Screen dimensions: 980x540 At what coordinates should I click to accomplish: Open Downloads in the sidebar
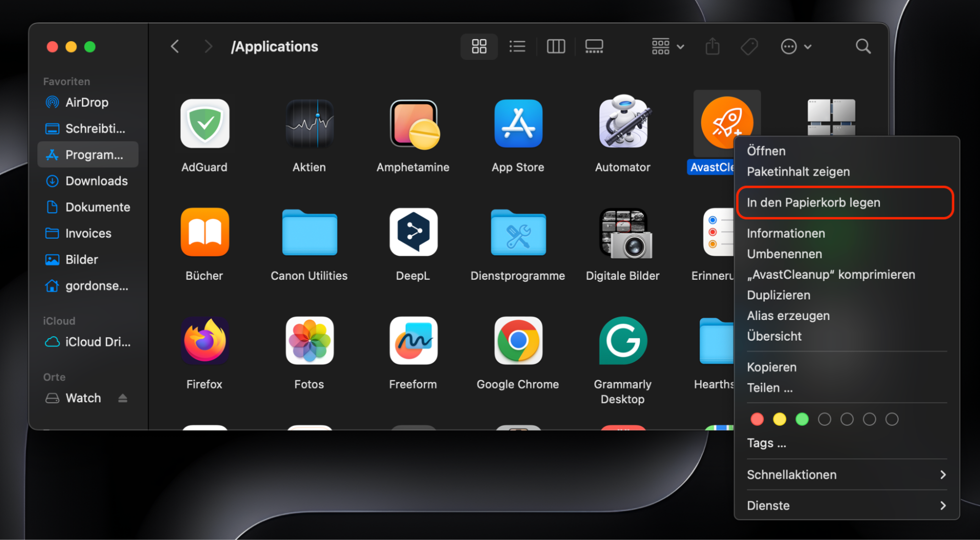click(88, 181)
